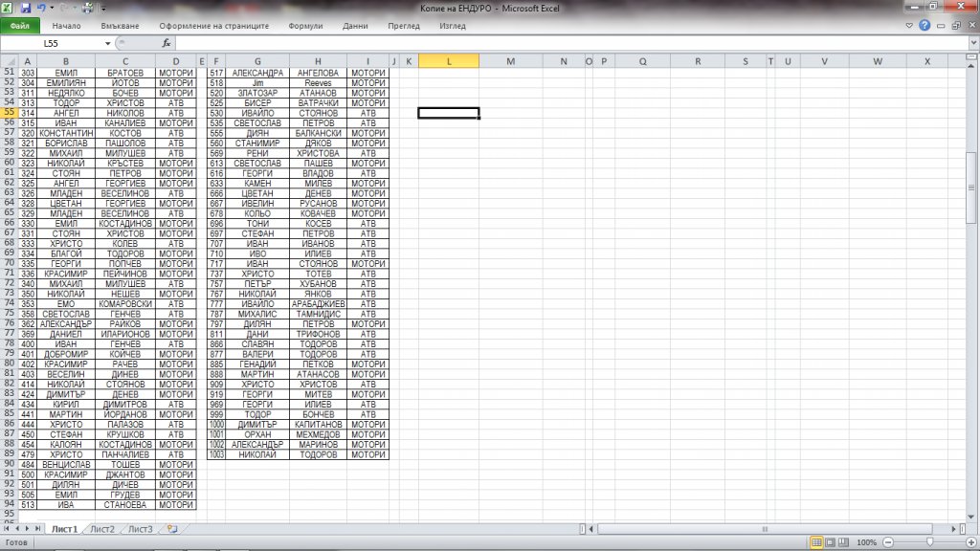Select cell containing ВЕНЦИСЛАВ
Viewport: 980px width, 551px height.
point(66,464)
